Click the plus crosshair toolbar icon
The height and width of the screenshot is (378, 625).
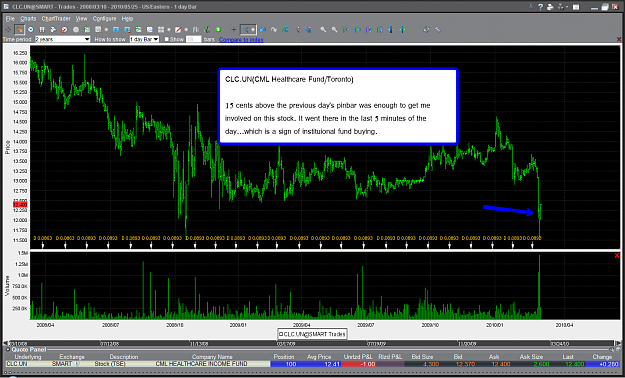point(234,30)
